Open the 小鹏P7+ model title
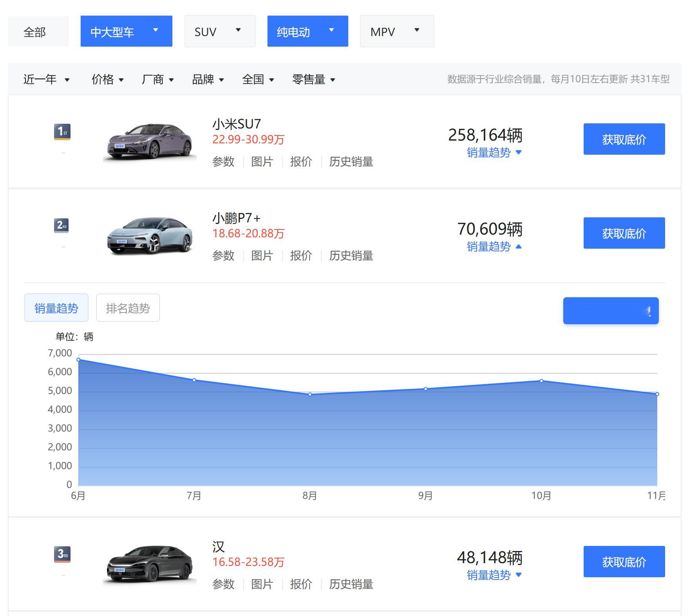689x616 pixels. (237, 218)
